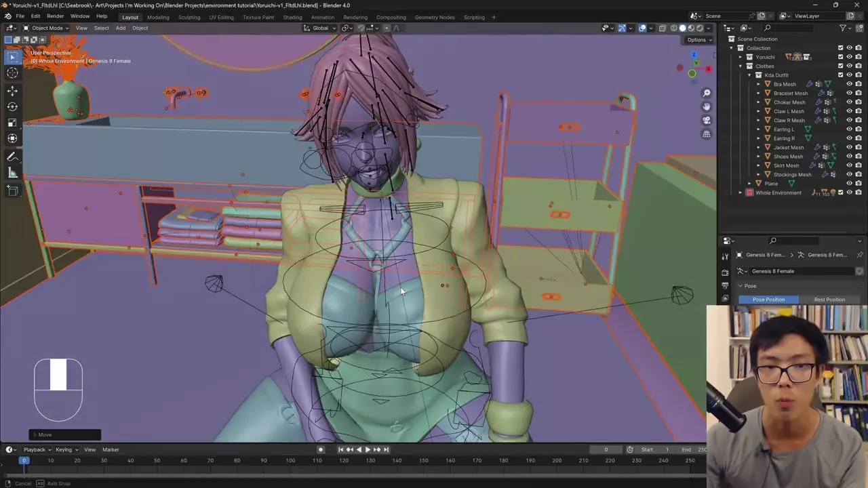The height and width of the screenshot is (488, 868).
Task: Select the Annotate tool in the toolbar
Action: tap(12, 157)
